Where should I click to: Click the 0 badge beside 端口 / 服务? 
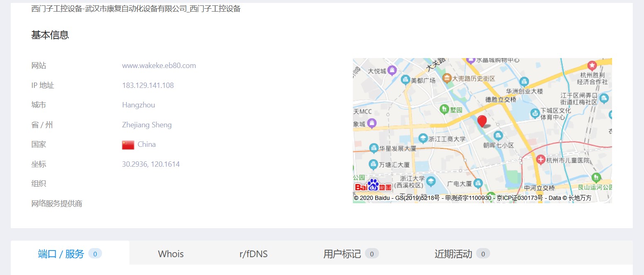click(95, 254)
